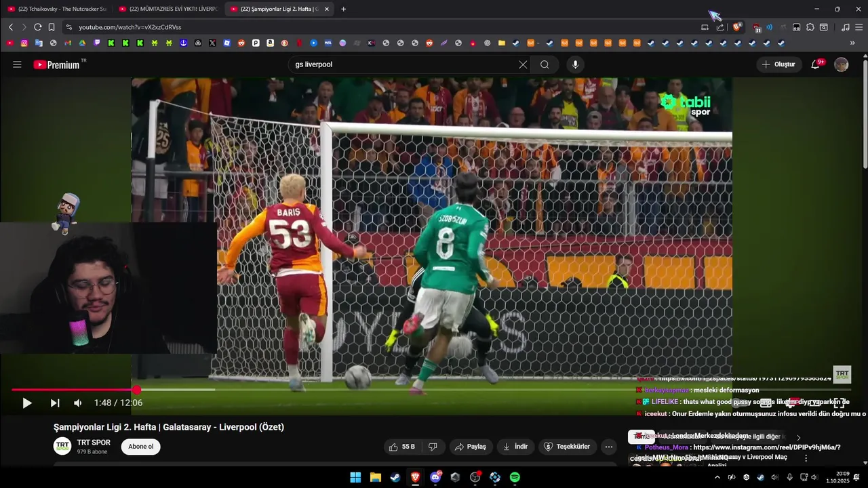Show more bookmarks chevron
Image resolution: width=868 pixels, height=488 pixels.
852,43
